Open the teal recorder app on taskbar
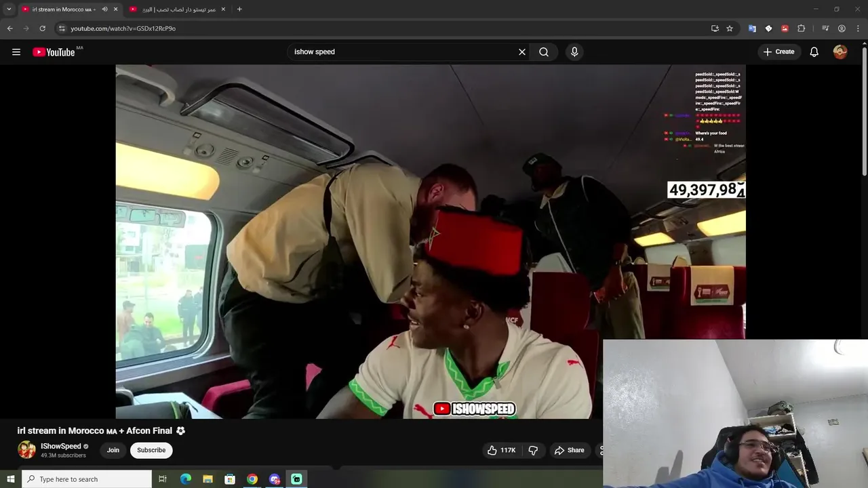The height and width of the screenshot is (488, 868). point(296,479)
